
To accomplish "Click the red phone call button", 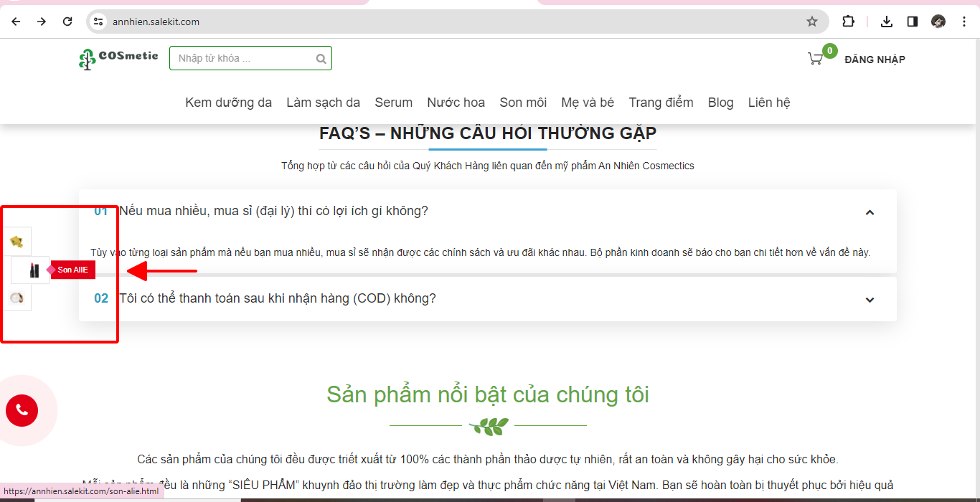I will pyautogui.click(x=22, y=410).
